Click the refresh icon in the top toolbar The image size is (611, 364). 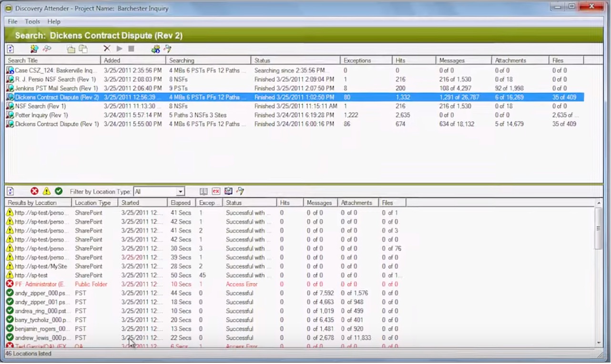tap(10, 49)
